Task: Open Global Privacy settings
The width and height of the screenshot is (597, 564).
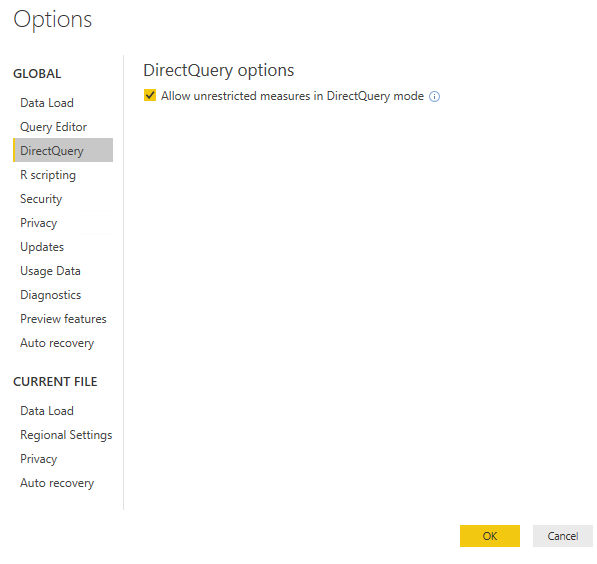Action: 38,223
